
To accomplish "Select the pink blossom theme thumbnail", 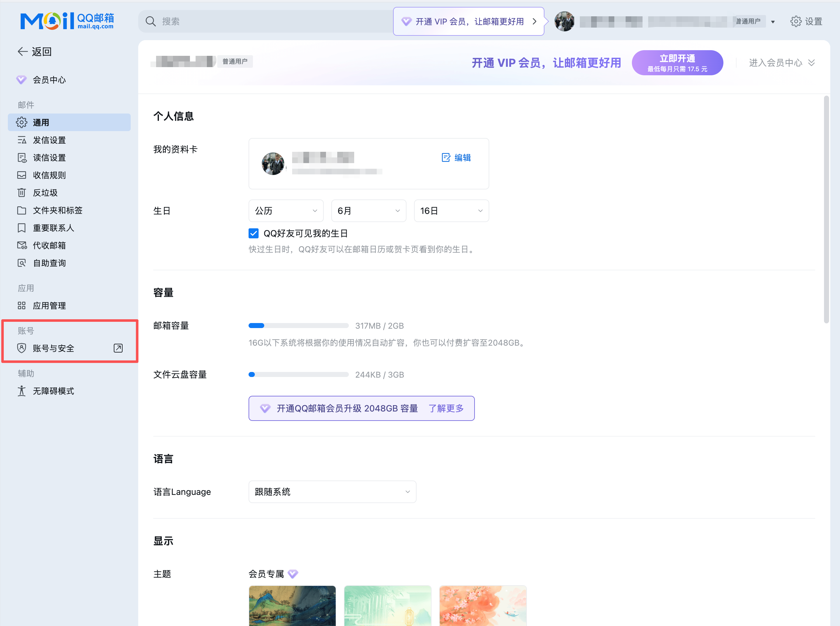I will click(x=483, y=606).
